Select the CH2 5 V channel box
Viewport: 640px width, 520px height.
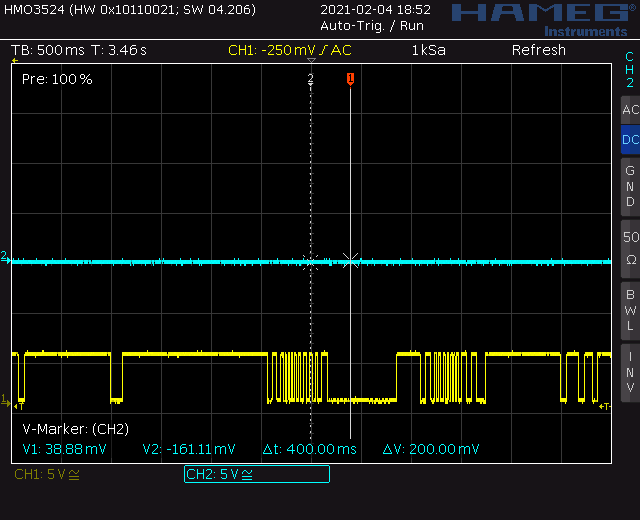[257, 474]
